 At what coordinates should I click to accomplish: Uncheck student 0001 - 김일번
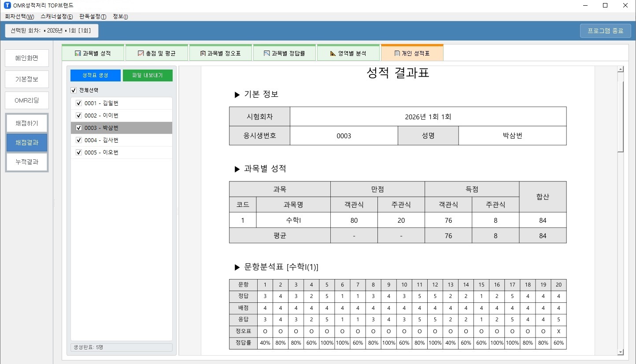coord(79,103)
